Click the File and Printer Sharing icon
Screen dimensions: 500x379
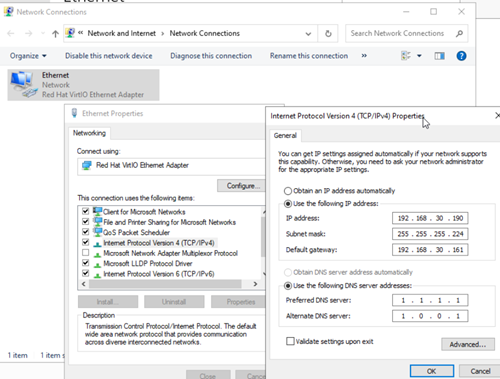[x=97, y=222]
